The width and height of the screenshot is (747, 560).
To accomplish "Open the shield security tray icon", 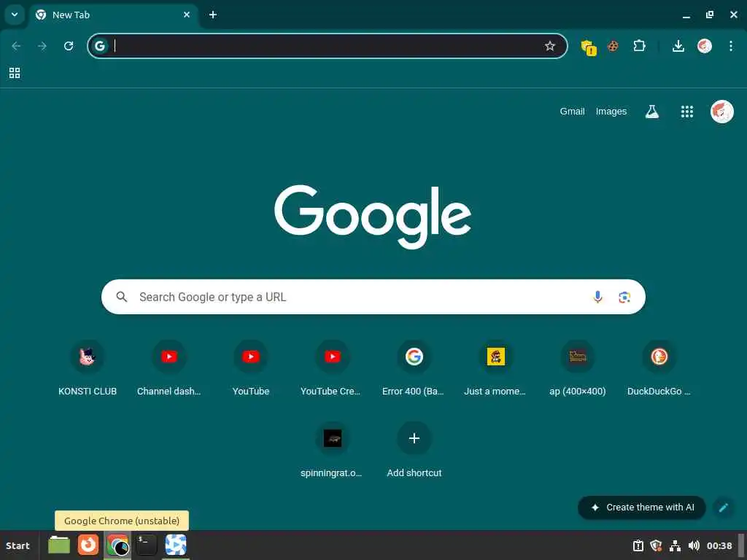I will tap(656, 545).
